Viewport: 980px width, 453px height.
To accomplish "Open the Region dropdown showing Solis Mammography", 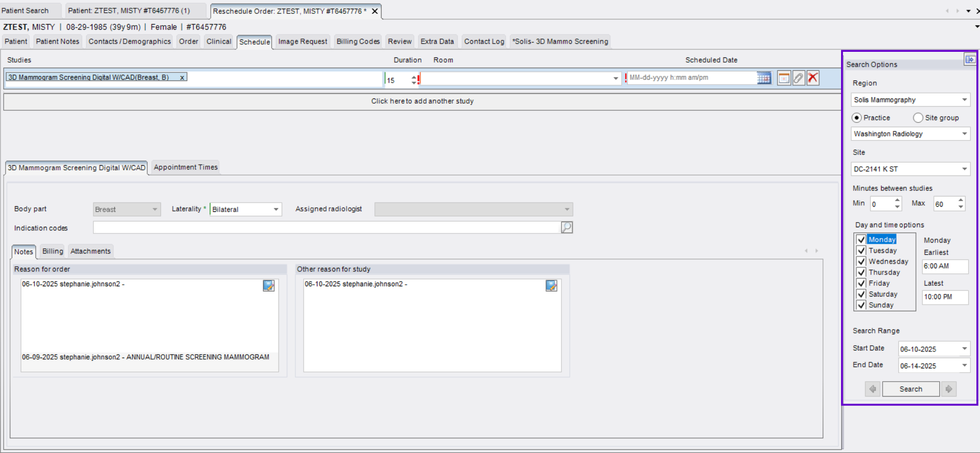I will click(x=964, y=100).
